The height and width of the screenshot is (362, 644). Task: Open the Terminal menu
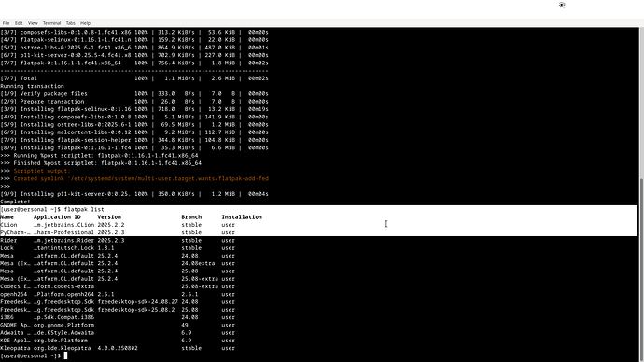[x=51, y=23]
